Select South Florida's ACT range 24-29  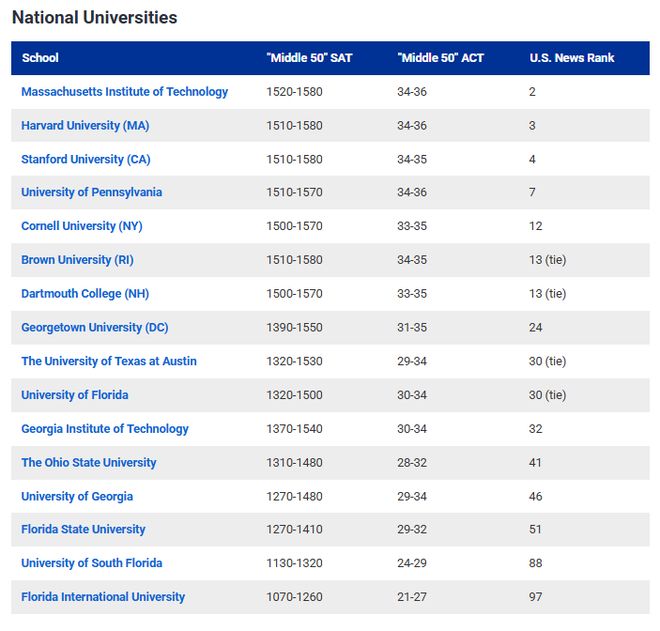[x=412, y=563]
